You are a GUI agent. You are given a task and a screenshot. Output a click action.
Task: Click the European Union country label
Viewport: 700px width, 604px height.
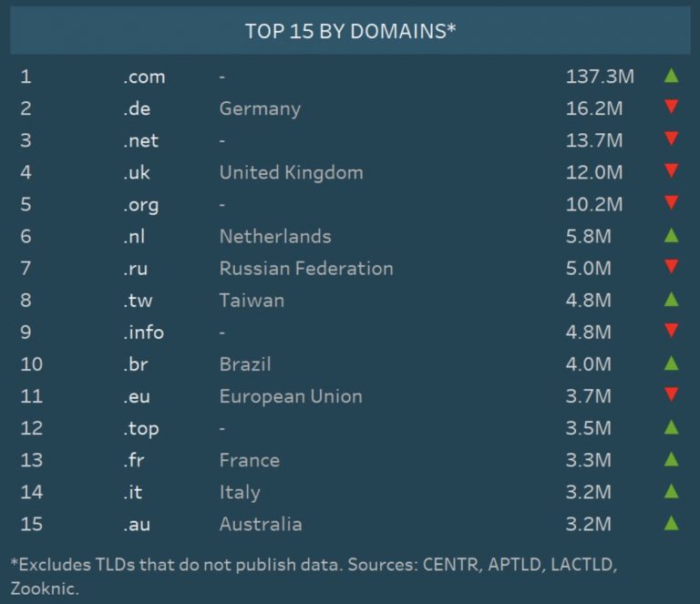point(291,396)
